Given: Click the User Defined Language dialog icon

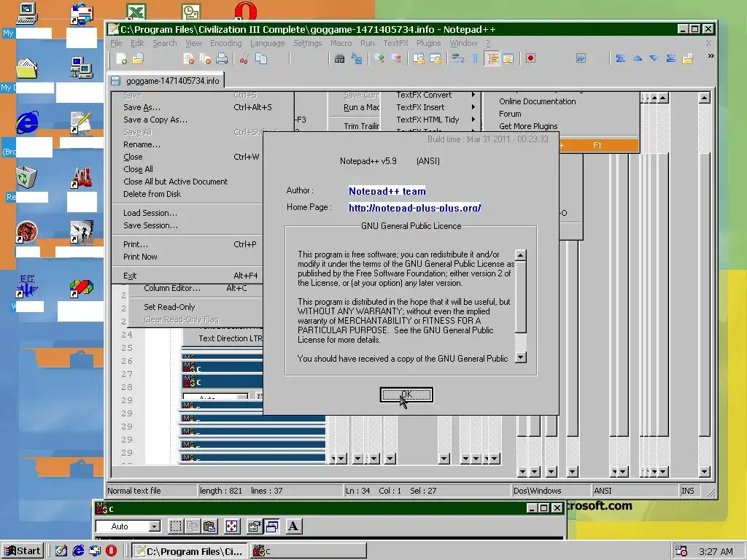Looking at the screenshot, I should pos(508,59).
